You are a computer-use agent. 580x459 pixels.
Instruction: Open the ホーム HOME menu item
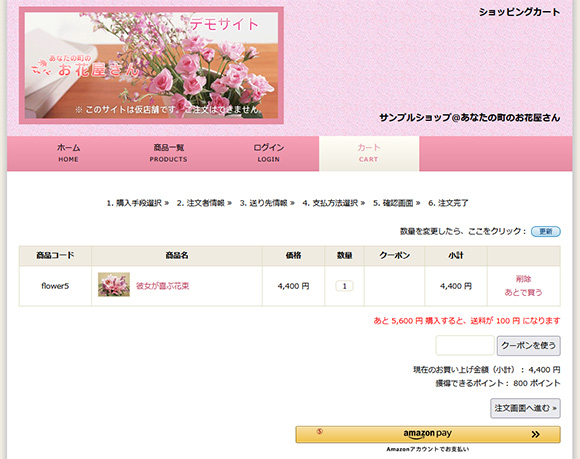[x=68, y=153]
